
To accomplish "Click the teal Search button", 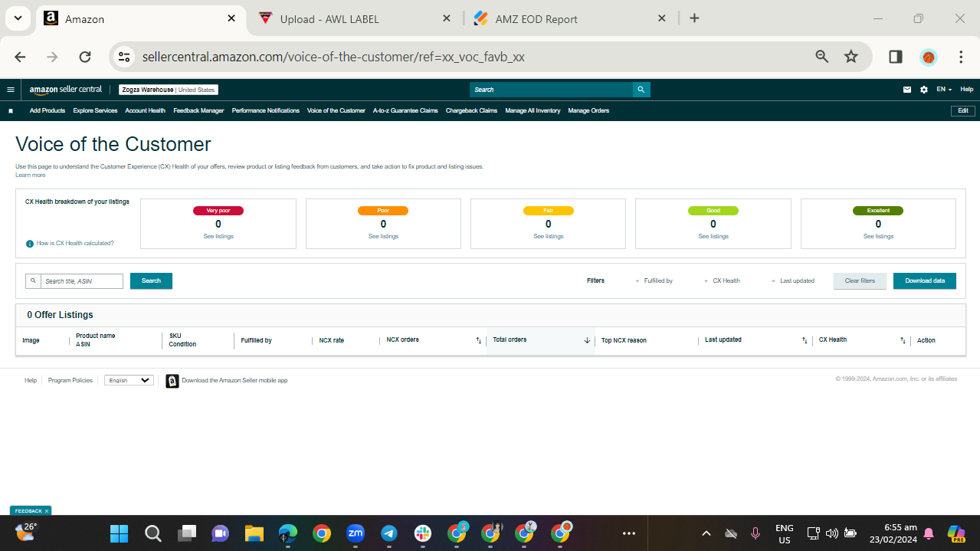I will point(151,281).
